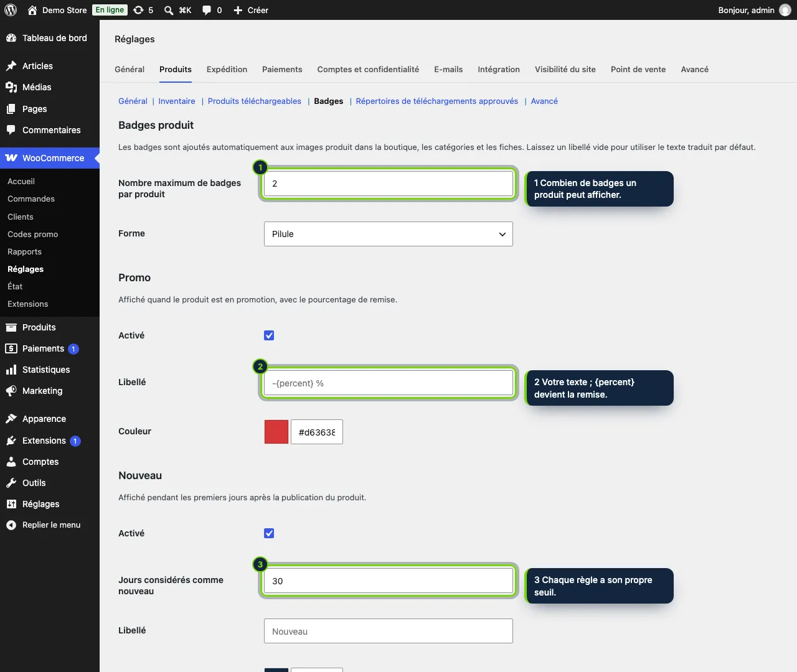
Task: Open admin user avatar
Action: tap(785, 10)
